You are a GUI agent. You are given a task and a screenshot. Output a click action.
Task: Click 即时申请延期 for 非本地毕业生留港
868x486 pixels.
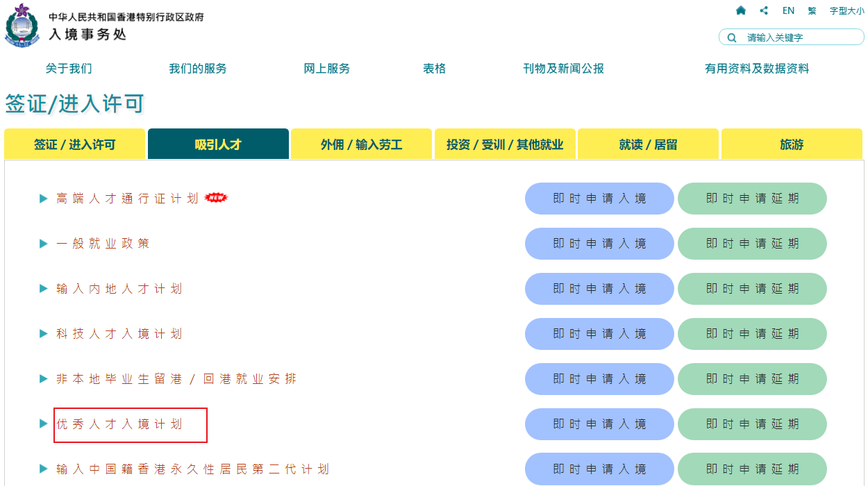pos(752,379)
